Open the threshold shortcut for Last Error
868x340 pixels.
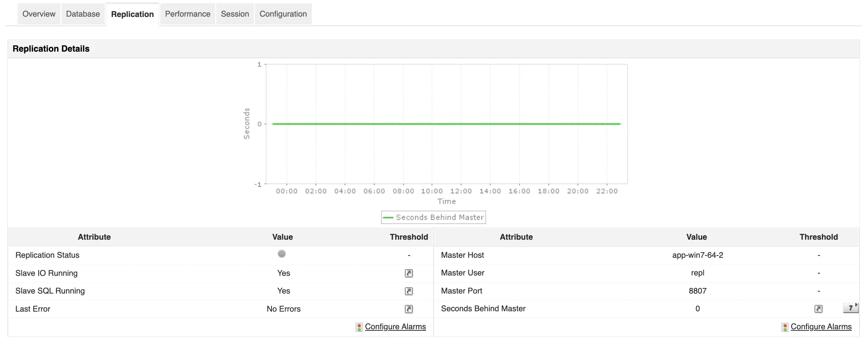pyautogui.click(x=409, y=309)
